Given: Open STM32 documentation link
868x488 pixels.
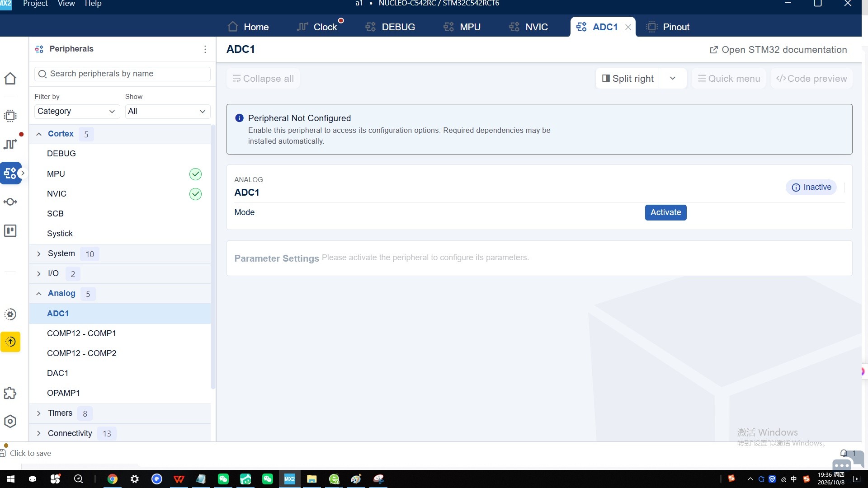Looking at the screenshot, I should coord(778,50).
